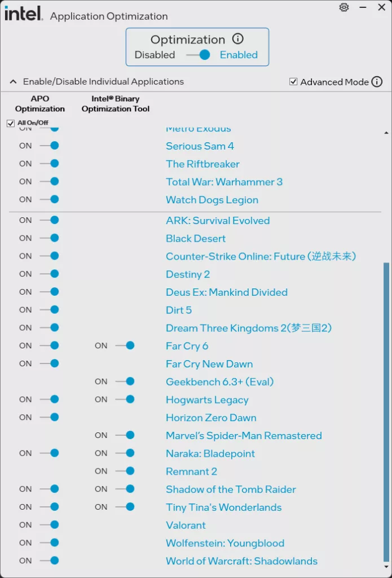Click the info icon beside Optimization header

(237, 39)
